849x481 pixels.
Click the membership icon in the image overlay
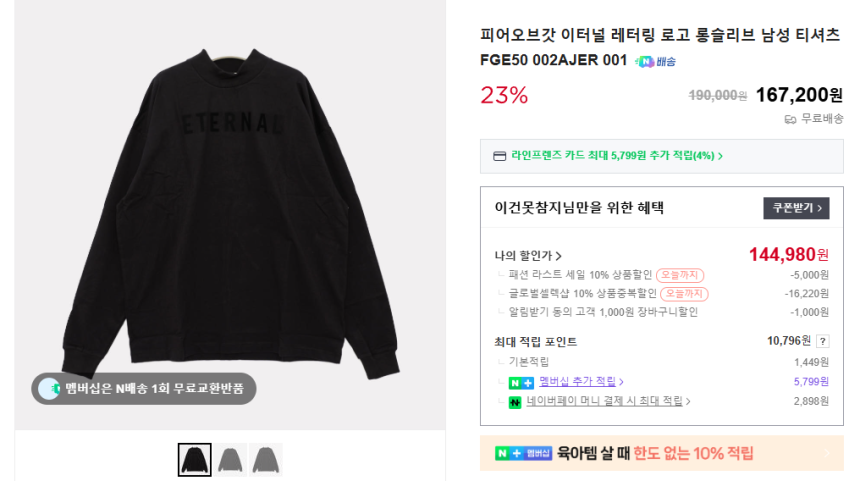(50, 388)
